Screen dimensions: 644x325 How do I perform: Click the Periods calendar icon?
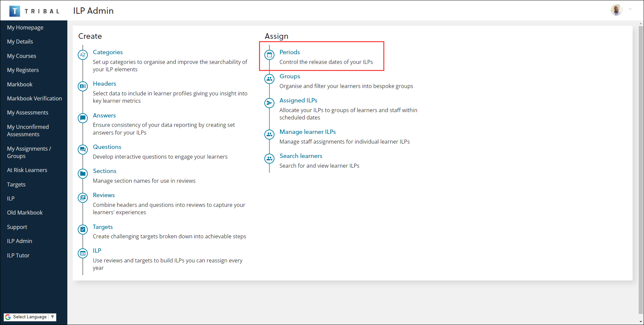pyautogui.click(x=269, y=55)
